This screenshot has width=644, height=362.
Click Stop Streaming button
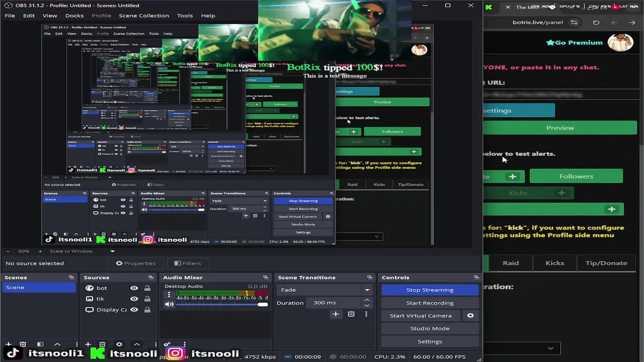(430, 290)
